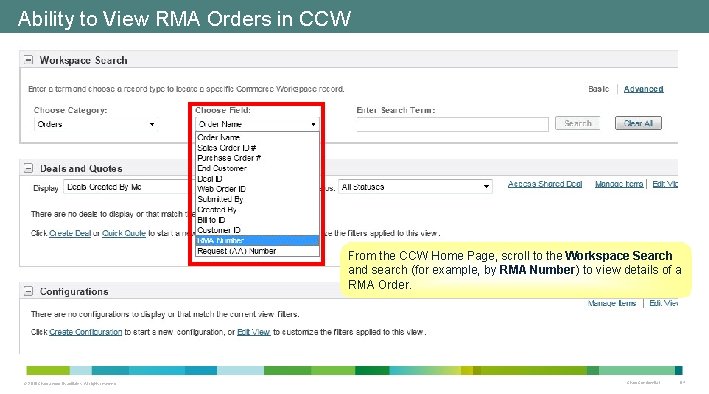Collapse the Configurations section

pos(28,291)
